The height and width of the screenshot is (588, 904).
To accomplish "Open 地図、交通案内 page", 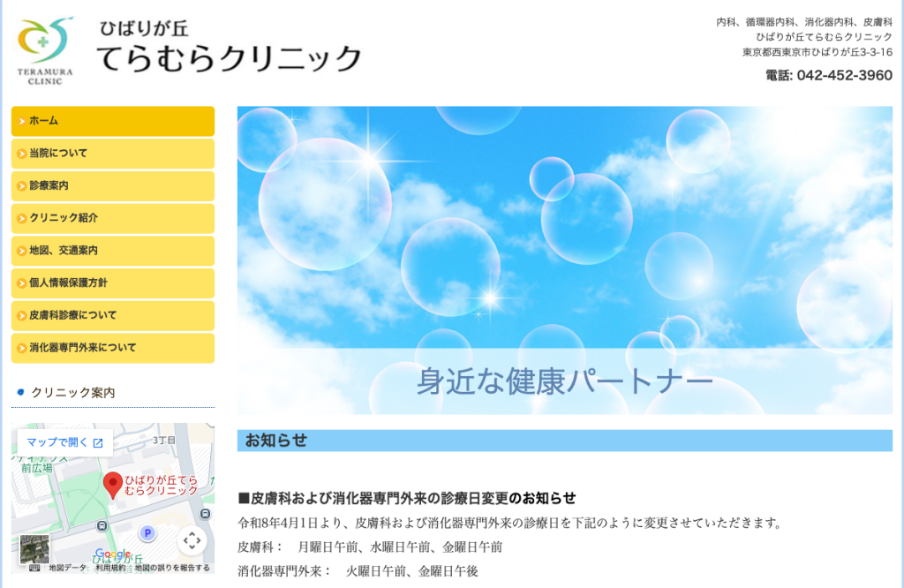I will point(113,250).
